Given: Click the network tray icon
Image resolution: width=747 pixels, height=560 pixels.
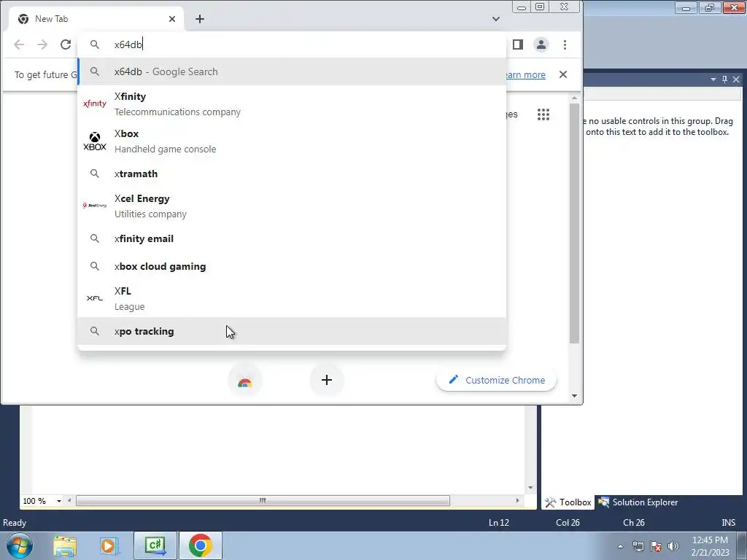Looking at the screenshot, I should pyautogui.click(x=638, y=546).
